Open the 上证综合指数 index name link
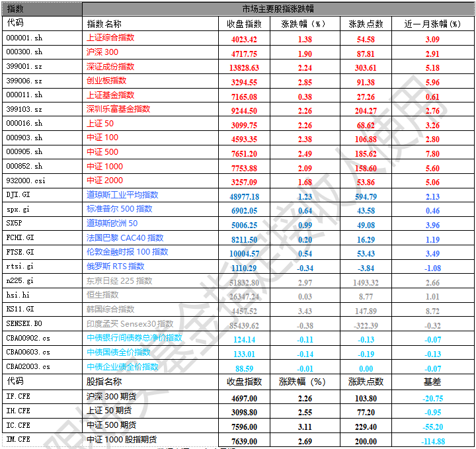The image size is (476, 449). click(x=110, y=38)
